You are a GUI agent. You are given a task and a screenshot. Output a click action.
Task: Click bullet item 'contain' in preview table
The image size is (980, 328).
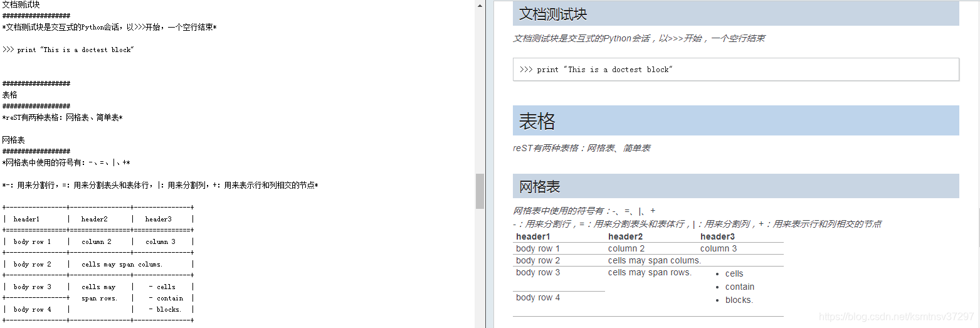click(x=740, y=287)
